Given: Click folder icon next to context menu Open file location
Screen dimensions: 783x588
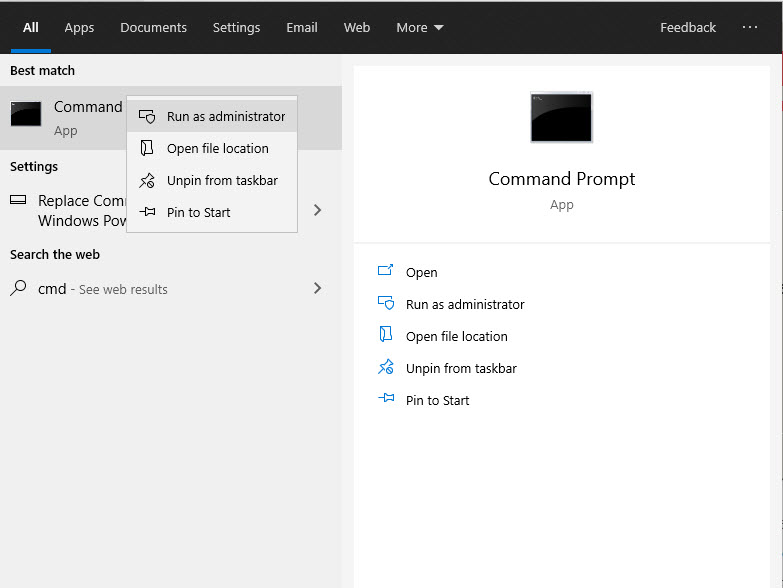Looking at the screenshot, I should (147, 149).
